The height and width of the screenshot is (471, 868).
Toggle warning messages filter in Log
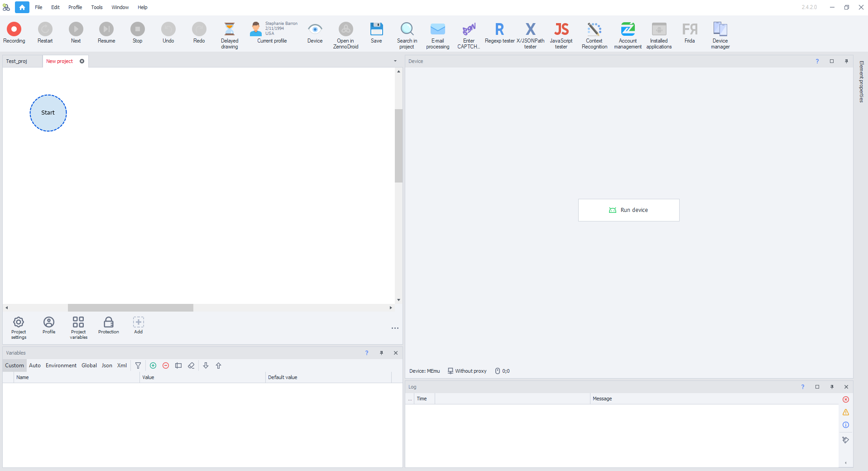[x=845, y=412]
